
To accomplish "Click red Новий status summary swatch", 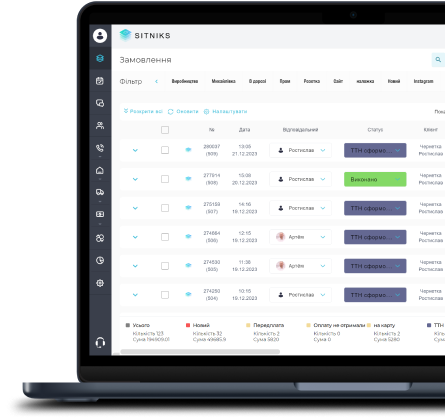I will click(188, 325).
